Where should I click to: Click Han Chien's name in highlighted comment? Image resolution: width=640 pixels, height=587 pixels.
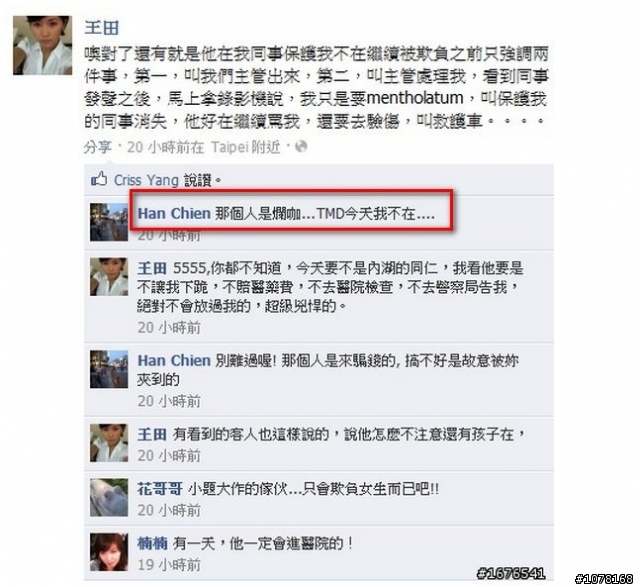click(174, 213)
